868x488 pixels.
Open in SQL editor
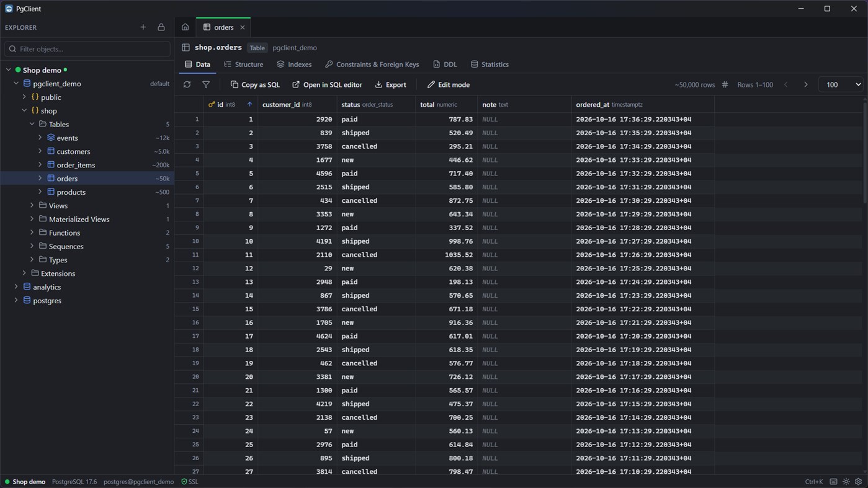[x=327, y=84]
